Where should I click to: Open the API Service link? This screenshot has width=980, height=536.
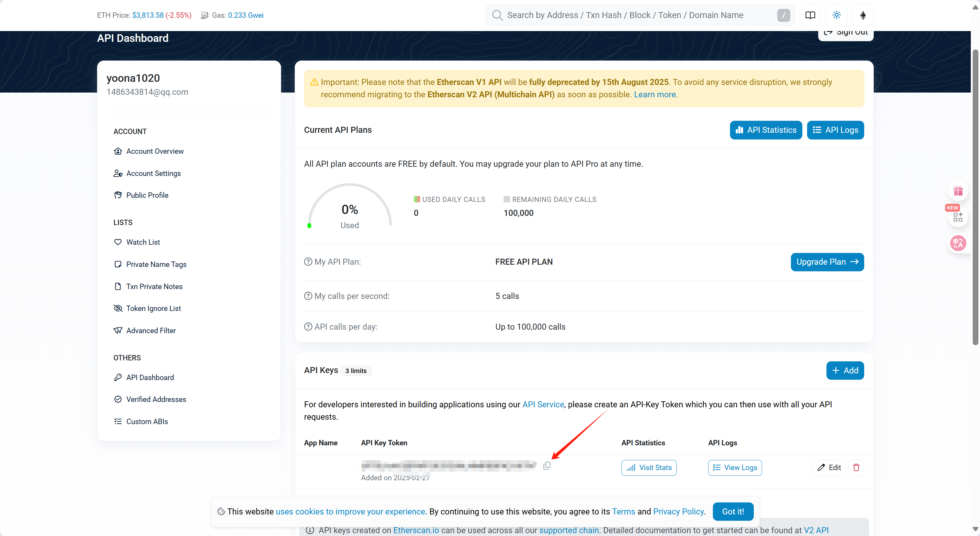pos(543,404)
